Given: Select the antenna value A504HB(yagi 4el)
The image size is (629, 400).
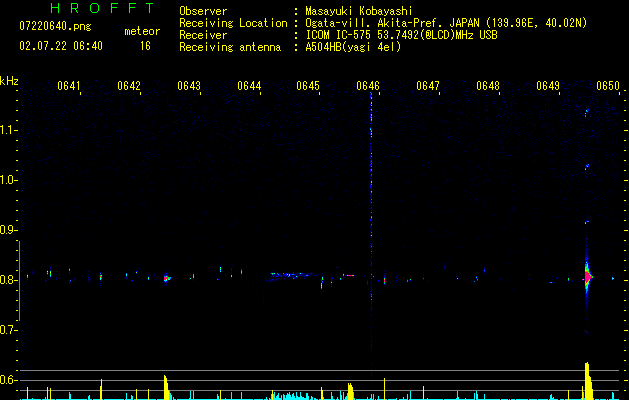Looking at the screenshot, I should tap(353, 47).
